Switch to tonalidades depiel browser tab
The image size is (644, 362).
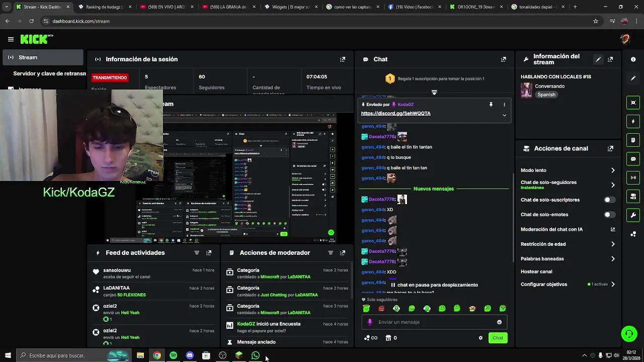coord(537,7)
